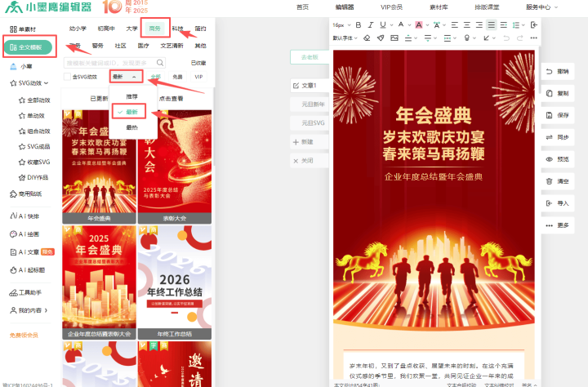588x387 pixels.
Task: Click the indent icon in toolbar
Action: (504, 25)
